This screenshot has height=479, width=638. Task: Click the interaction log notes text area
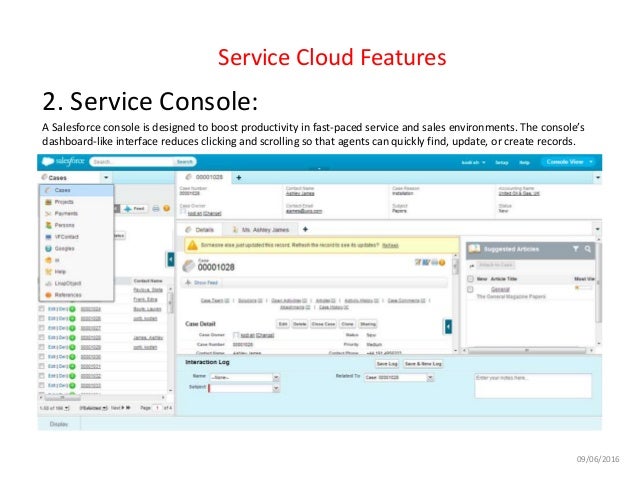[533, 385]
